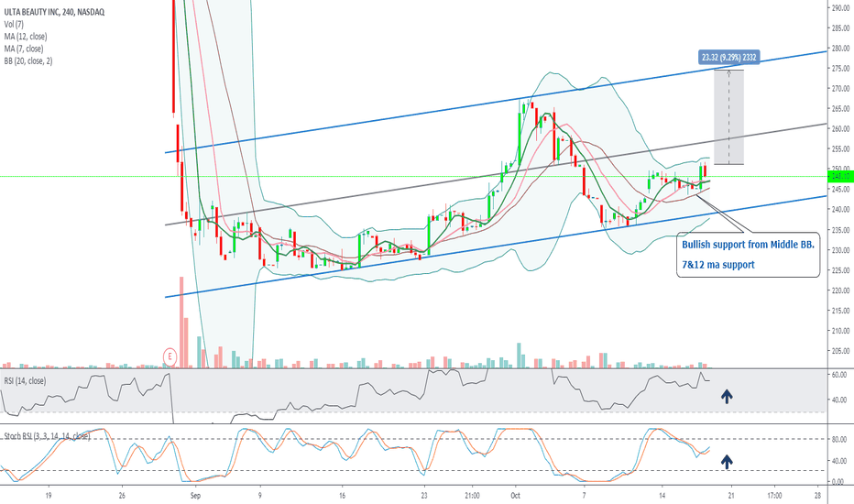Click the 275.00 price axis label
This screenshot has width=854, height=504.
click(x=840, y=68)
